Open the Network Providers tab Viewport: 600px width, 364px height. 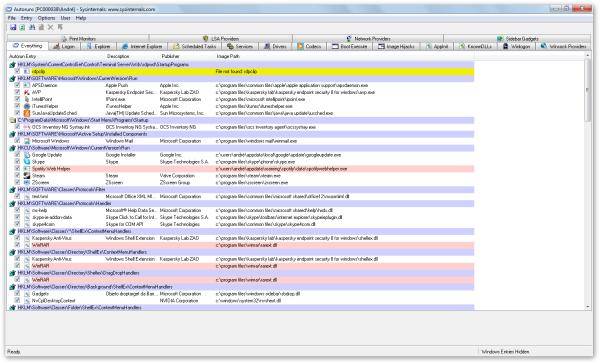368,39
